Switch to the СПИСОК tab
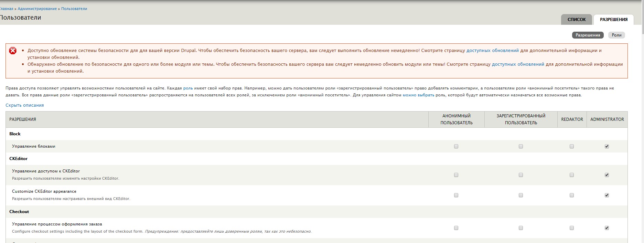The image size is (644, 243). pos(576,20)
